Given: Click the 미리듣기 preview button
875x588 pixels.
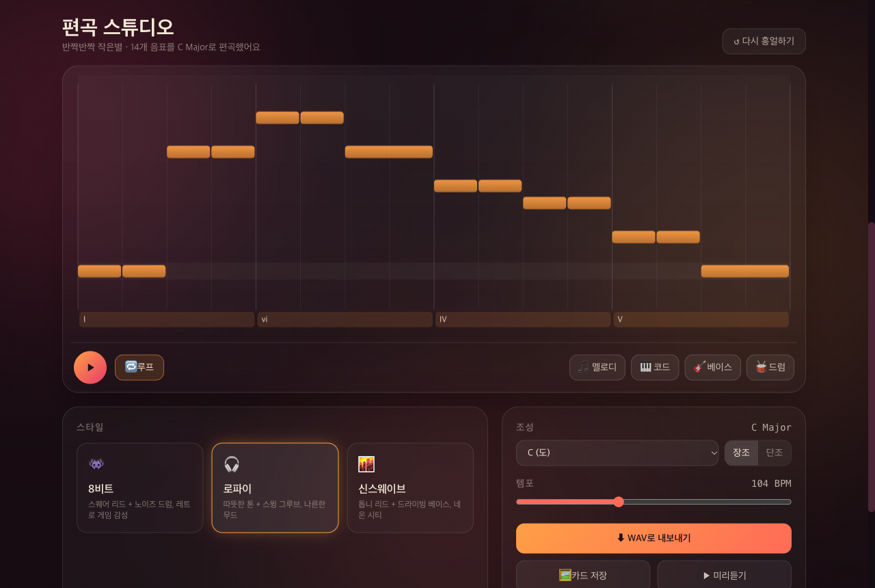Looking at the screenshot, I should (x=725, y=575).
